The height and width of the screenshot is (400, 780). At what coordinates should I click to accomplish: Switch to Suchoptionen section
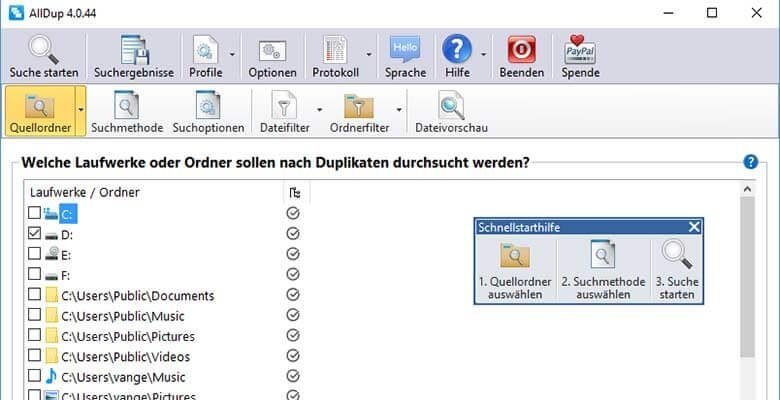[x=208, y=112]
